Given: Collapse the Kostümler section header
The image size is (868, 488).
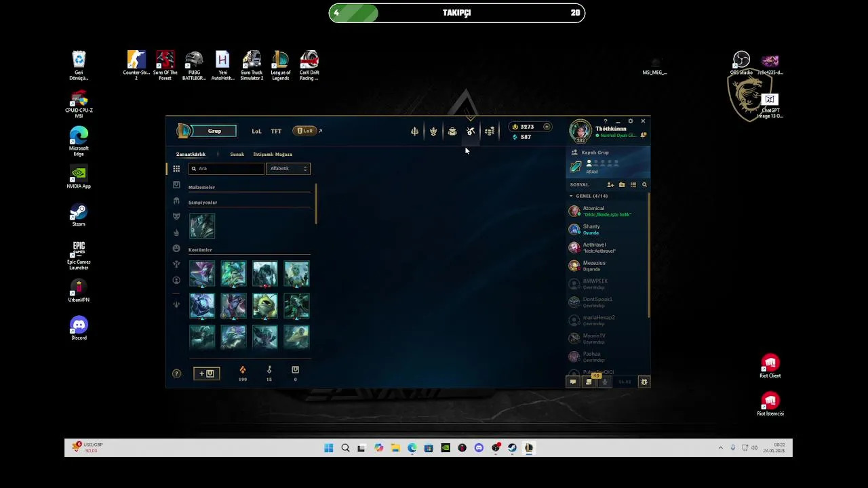Looking at the screenshot, I should point(249,250).
